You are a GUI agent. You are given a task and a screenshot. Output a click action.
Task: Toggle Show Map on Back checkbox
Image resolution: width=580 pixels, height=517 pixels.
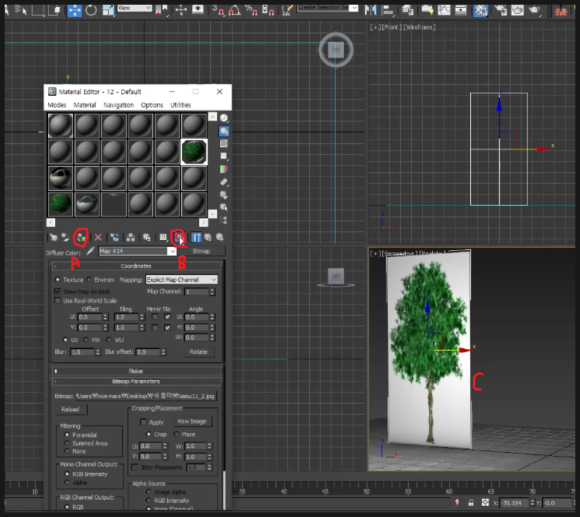pos(57,291)
